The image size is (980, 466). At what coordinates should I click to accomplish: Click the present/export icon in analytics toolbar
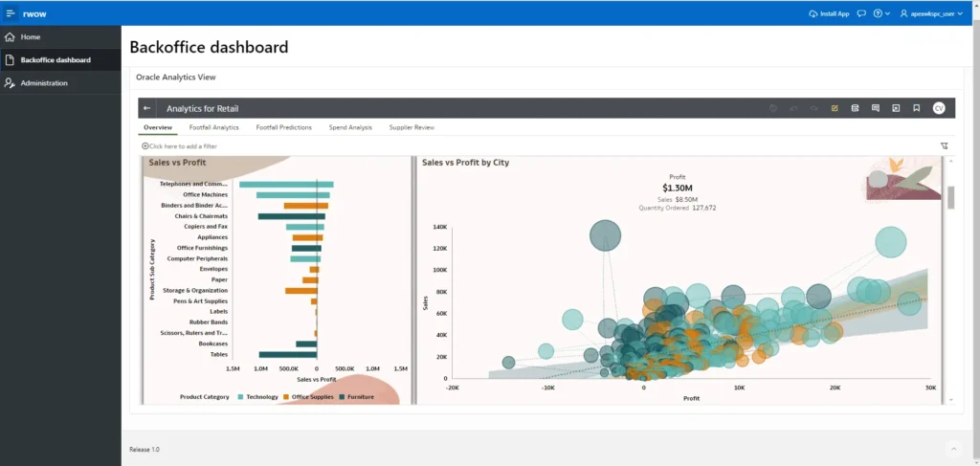point(896,108)
